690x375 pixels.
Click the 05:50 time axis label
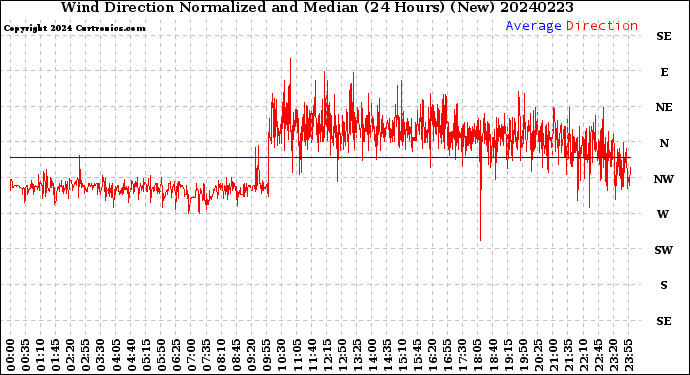click(x=161, y=355)
